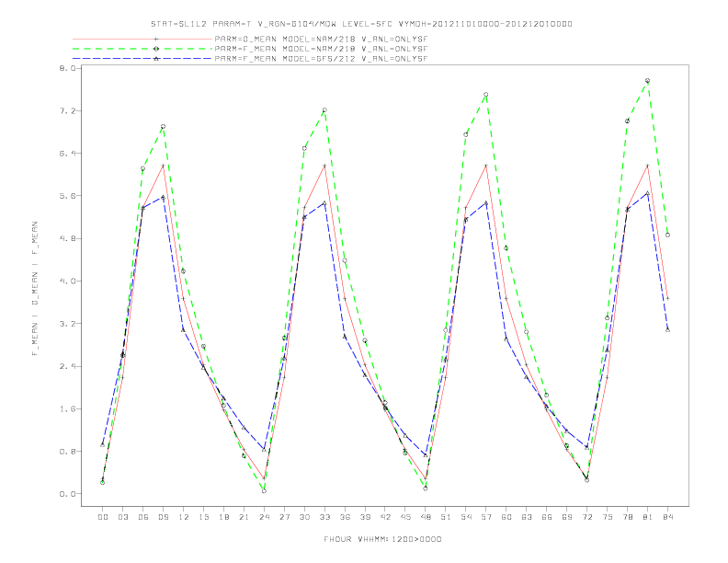Click forecast hour 57 on the x-axis
The height and width of the screenshot is (563, 728).
(486, 517)
